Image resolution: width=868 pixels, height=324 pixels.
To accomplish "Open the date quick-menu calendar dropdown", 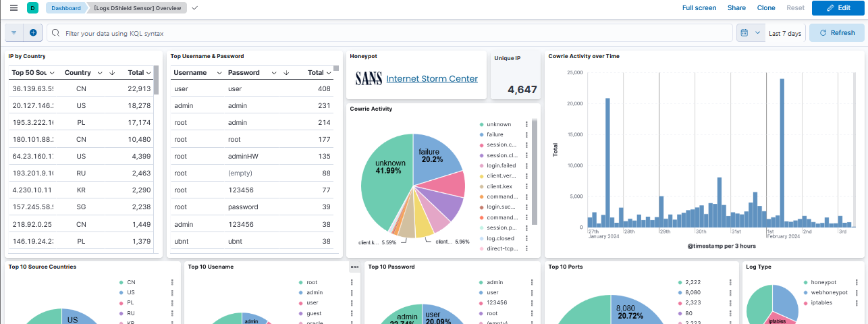I will tap(751, 32).
